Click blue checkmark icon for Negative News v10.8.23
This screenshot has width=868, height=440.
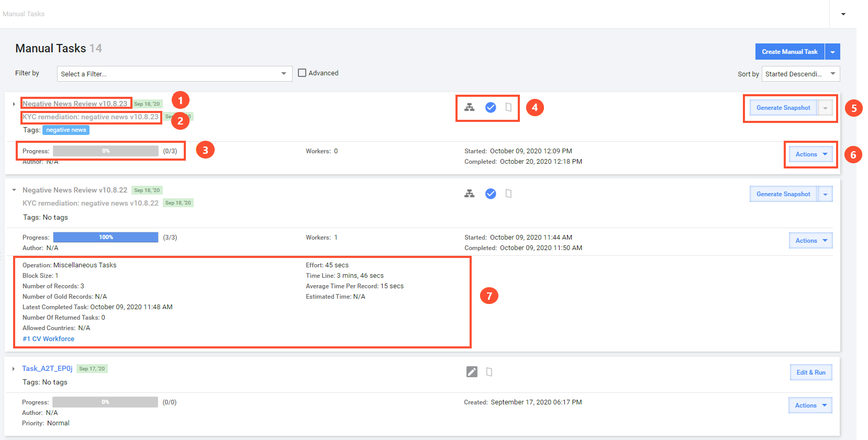[x=491, y=107]
